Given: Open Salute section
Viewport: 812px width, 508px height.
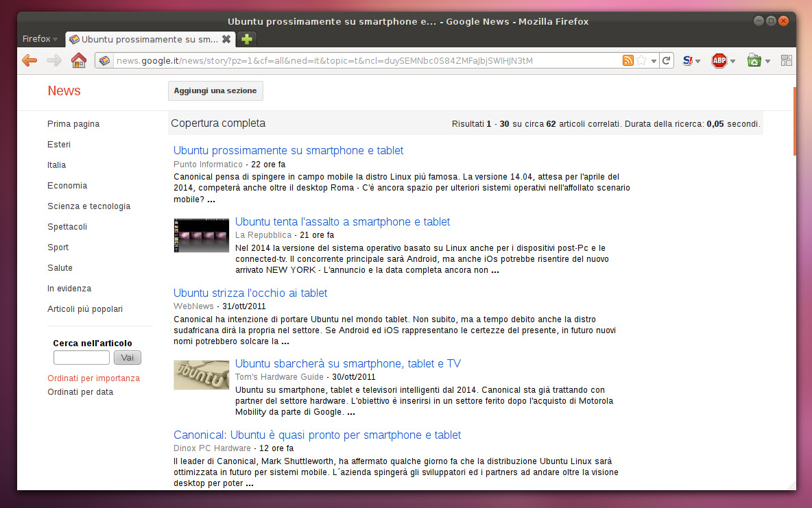Looking at the screenshot, I should click(60, 268).
